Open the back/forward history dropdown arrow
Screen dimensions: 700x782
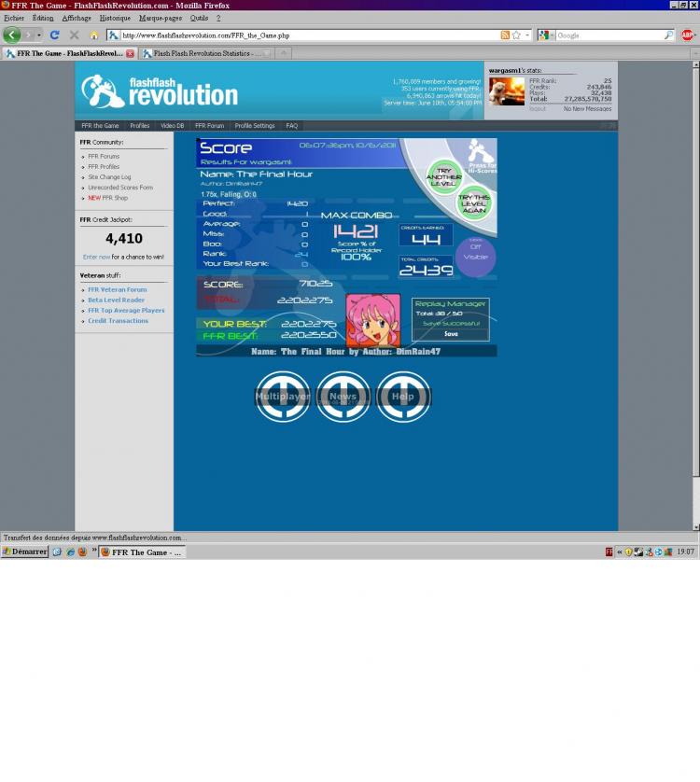click(38, 35)
